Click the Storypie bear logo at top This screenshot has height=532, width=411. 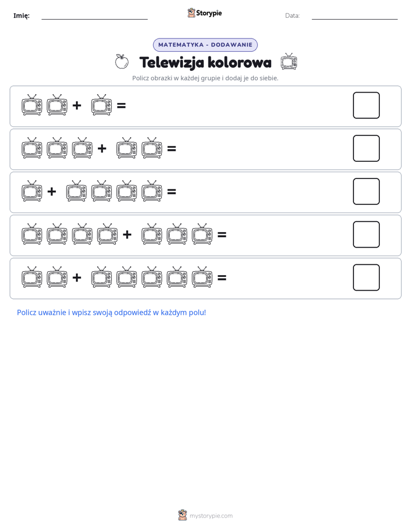click(191, 13)
